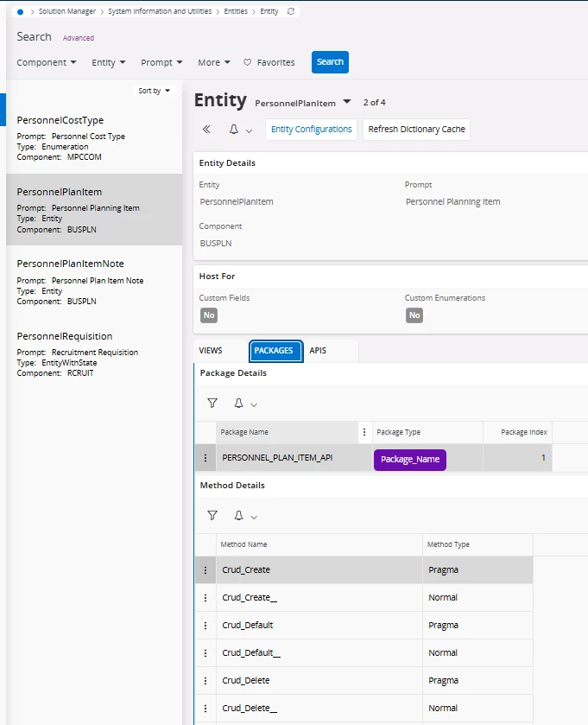Expand the chevron next to the top bell icon
The height and width of the screenshot is (725, 588).
249,131
